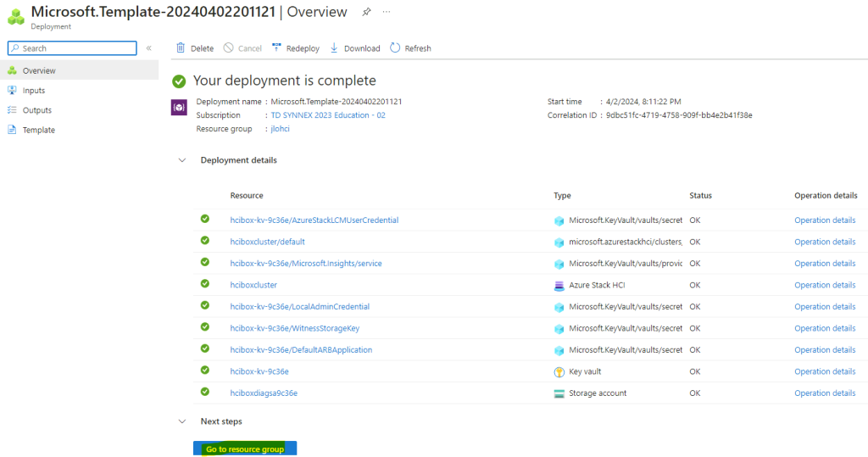Click the Overview sidebar icon
Image resolution: width=868 pixels, height=457 pixels.
coord(12,70)
